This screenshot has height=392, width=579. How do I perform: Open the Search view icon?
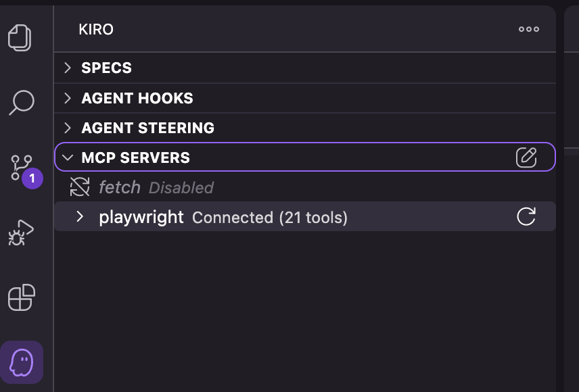point(22,103)
